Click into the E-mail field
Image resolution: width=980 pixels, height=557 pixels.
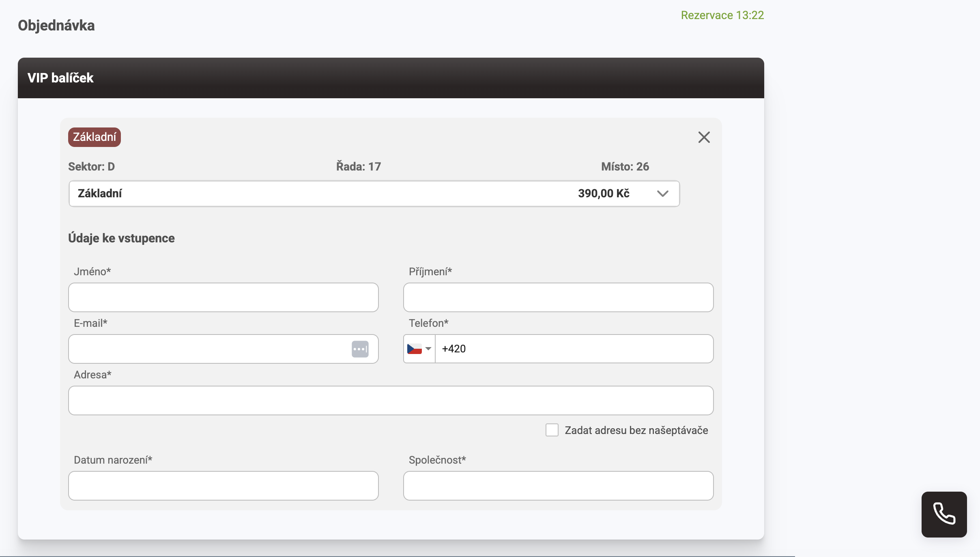(207, 349)
